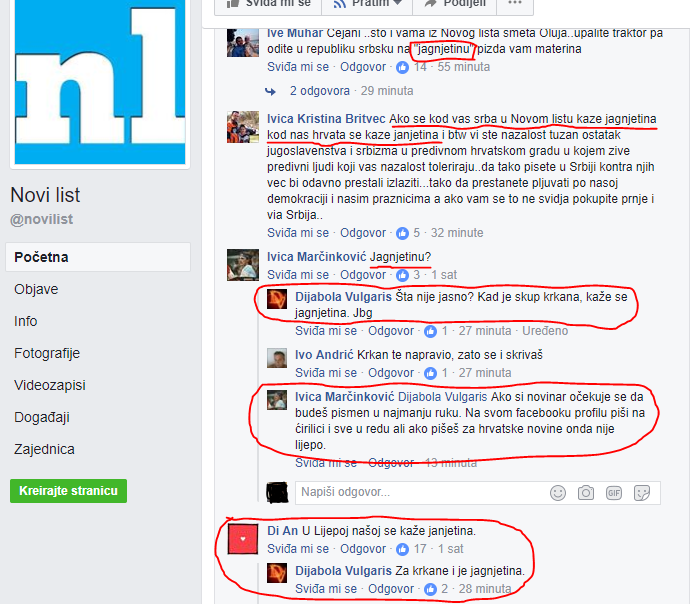Open emoji picker in reply box
Screen dimensions: 690x604
coord(558,493)
